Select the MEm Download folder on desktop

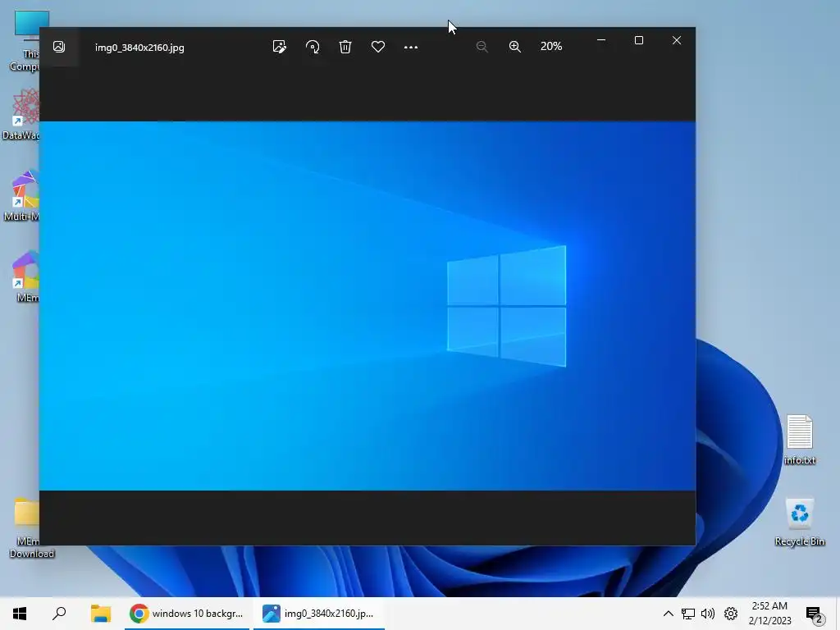coord(31,528)
